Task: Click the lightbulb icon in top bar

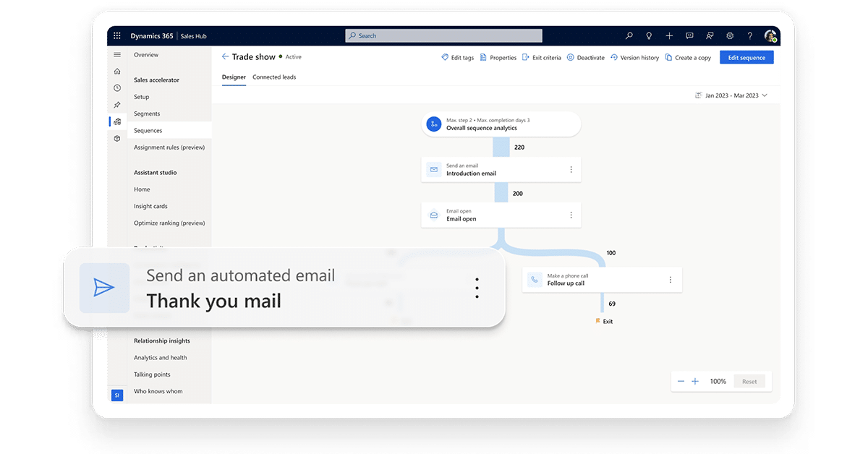Action: tap(649, 35)
